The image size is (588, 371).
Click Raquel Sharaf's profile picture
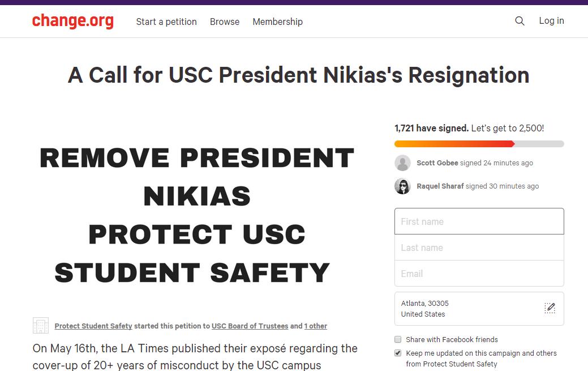click(x=403, y=186)
